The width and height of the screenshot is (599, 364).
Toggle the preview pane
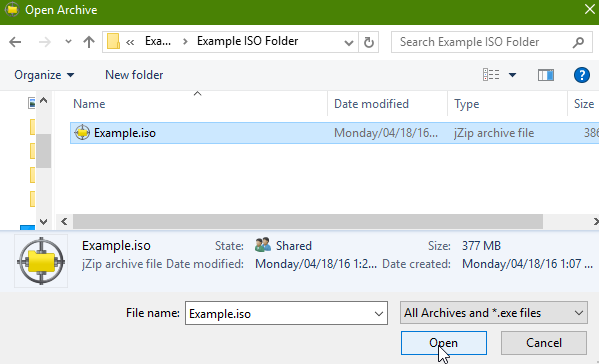coord(546,75)
